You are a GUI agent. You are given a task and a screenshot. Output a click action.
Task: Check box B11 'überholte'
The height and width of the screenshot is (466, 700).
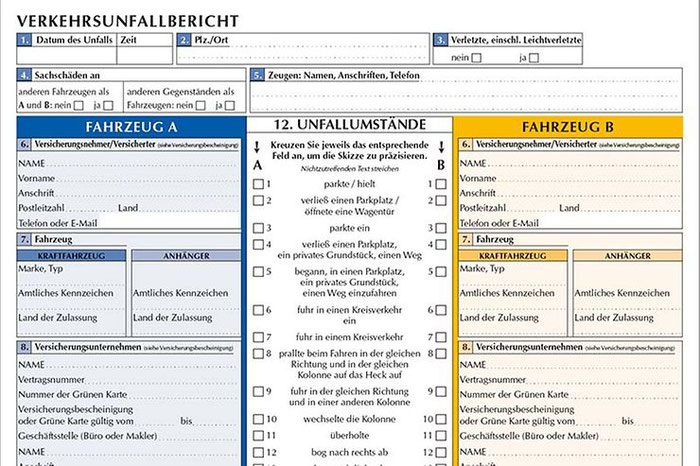441,436
